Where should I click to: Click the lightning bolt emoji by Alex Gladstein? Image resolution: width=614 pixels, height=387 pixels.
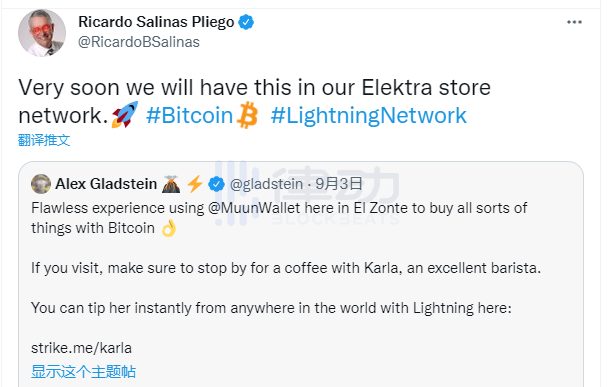(195, 184)
